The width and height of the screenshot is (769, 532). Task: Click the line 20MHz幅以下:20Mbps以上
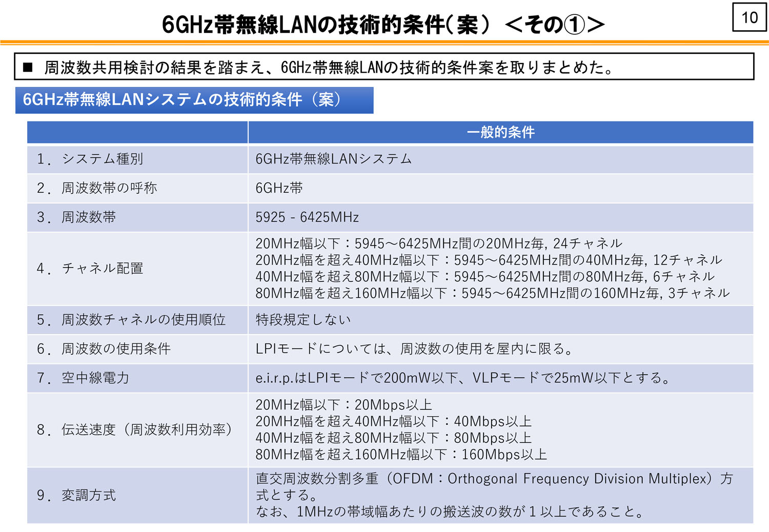pos(343,405)
